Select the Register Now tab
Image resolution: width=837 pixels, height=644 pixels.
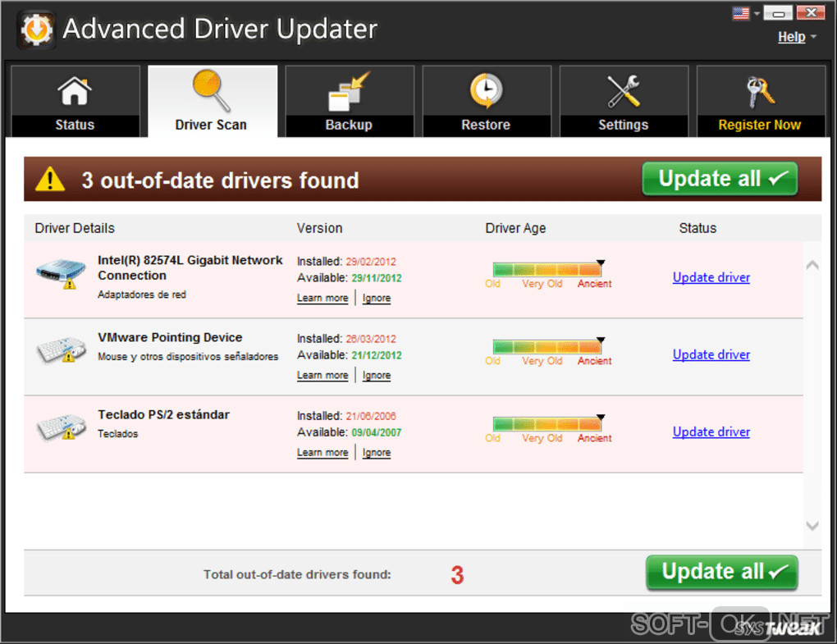[x=761, y=101]
